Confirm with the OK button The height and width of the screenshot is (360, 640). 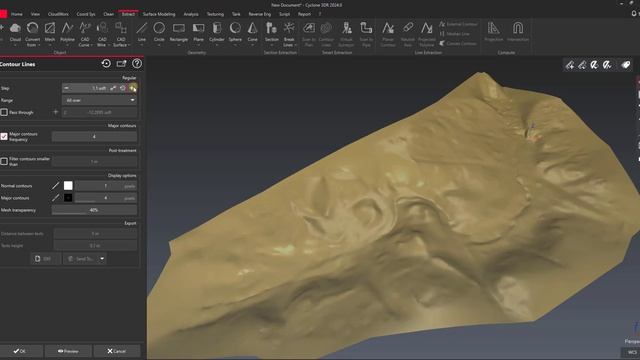point(19,351)
